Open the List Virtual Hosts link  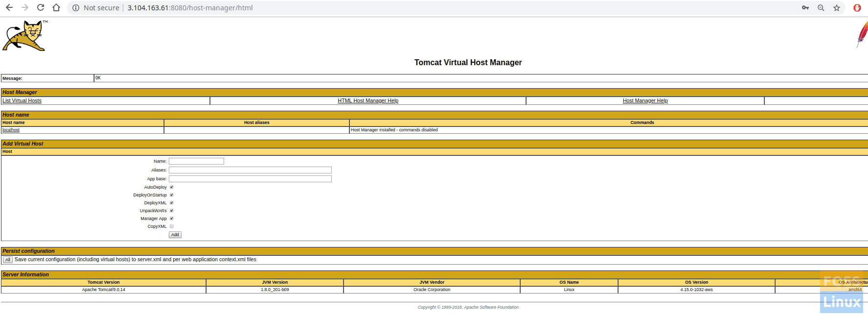coord(22,101)
